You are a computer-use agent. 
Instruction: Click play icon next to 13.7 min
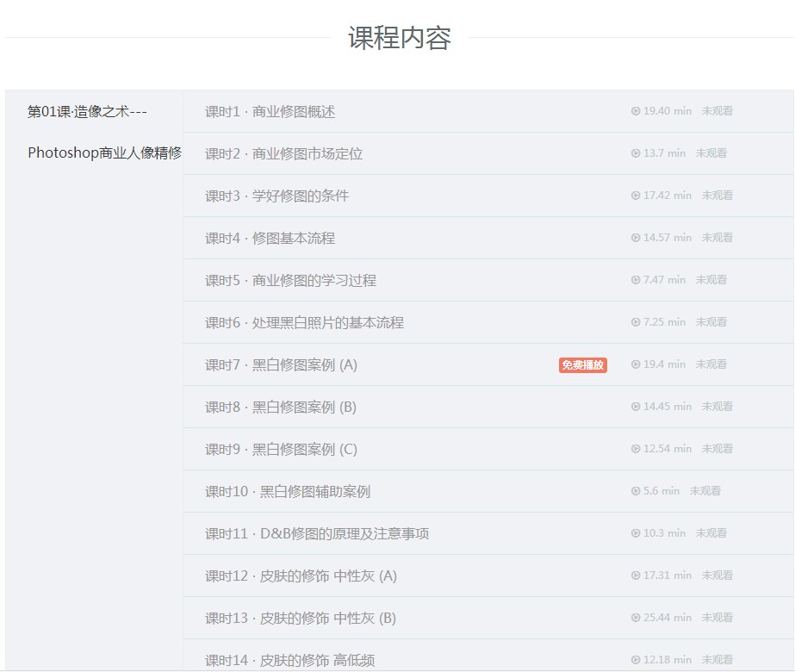pos(636,153)
